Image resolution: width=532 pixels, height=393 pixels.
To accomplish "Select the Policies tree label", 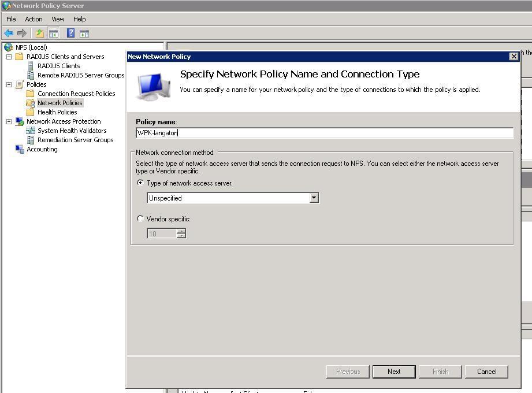I will (36, 84).
